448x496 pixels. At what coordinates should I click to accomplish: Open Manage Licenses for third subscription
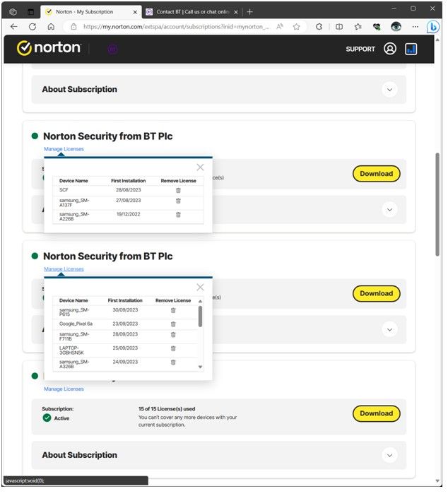[x=64, y=389]
